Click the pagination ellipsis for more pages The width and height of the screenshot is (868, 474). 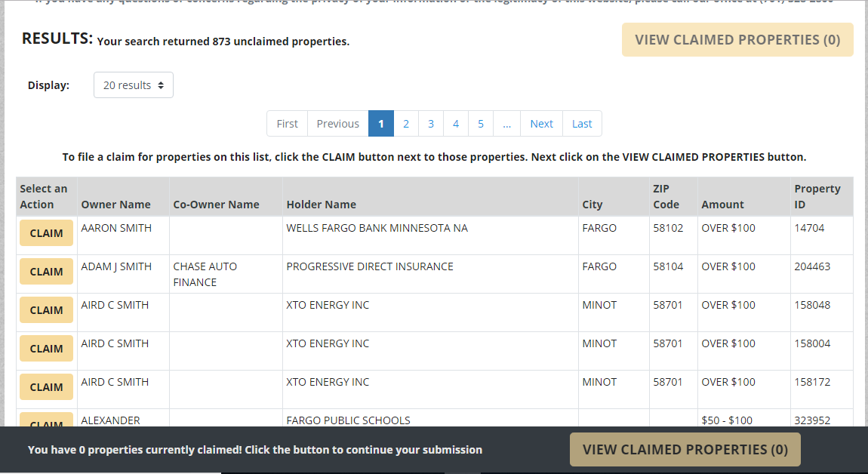(x=506, y=123)
